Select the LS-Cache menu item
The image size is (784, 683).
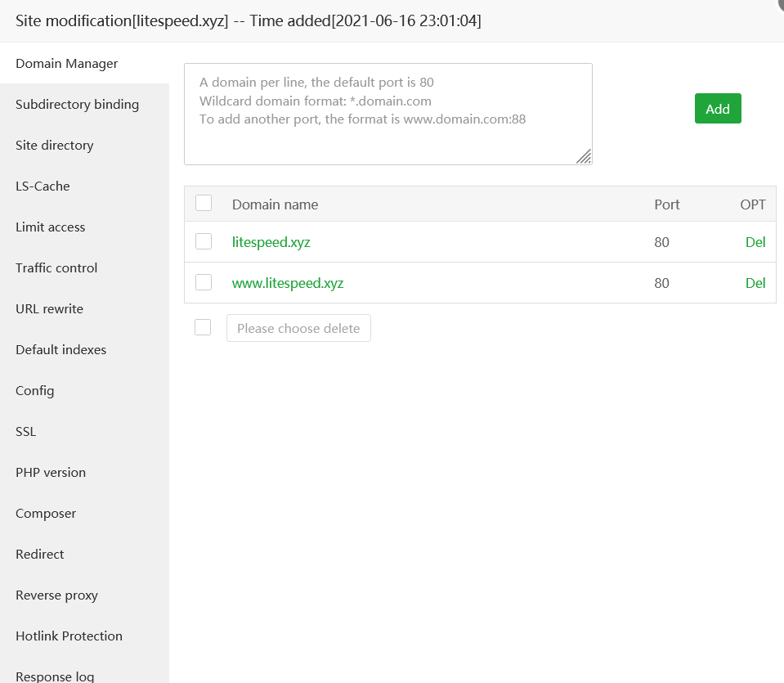(x=43, y=186)
